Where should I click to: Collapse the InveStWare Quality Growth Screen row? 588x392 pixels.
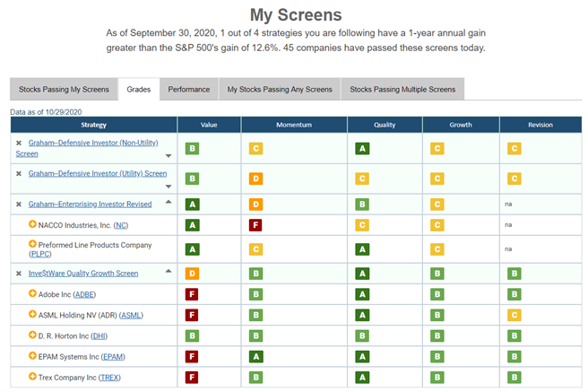pos(169,271)
